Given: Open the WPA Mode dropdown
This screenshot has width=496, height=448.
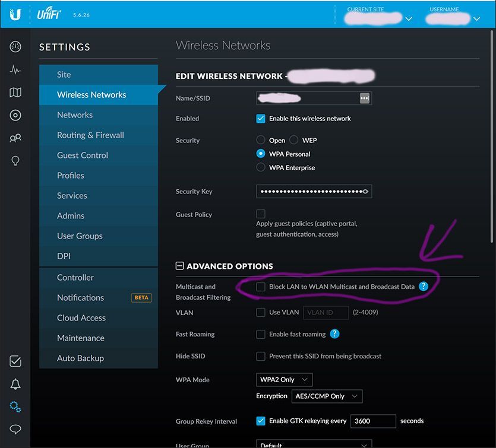Looking at the screenshot, I should click(x=284, y=379).
